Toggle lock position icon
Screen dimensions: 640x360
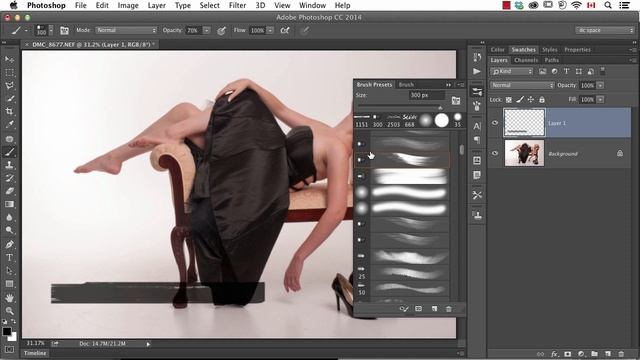(531, 100)
